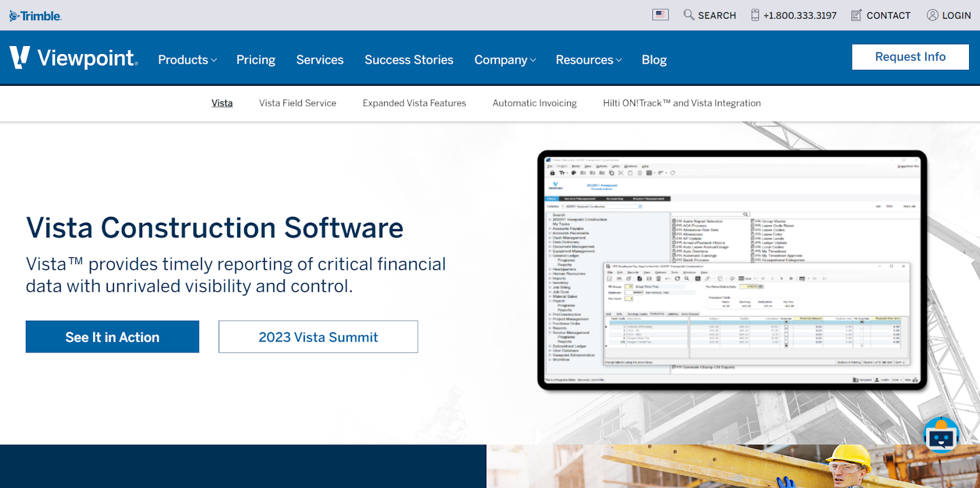980x488 pixels.
Task: Expand the Company dropdown menu
Action: pyautogui.click(x=505, y=59)
